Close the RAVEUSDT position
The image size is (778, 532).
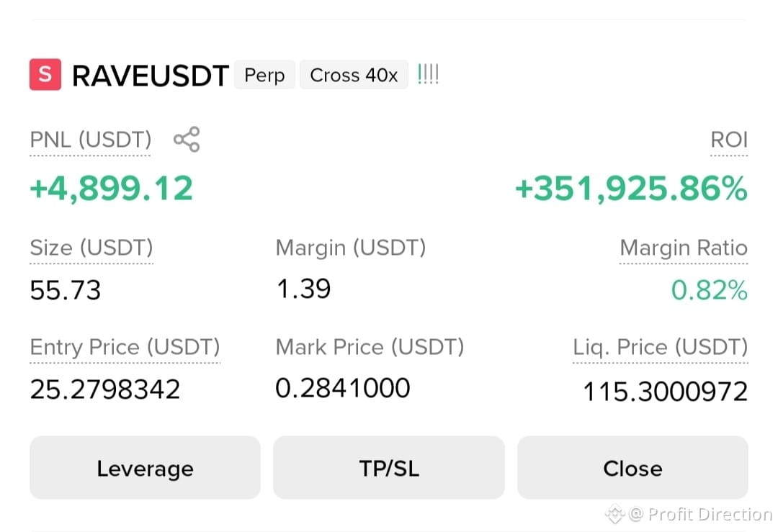(x=632, y=467)
